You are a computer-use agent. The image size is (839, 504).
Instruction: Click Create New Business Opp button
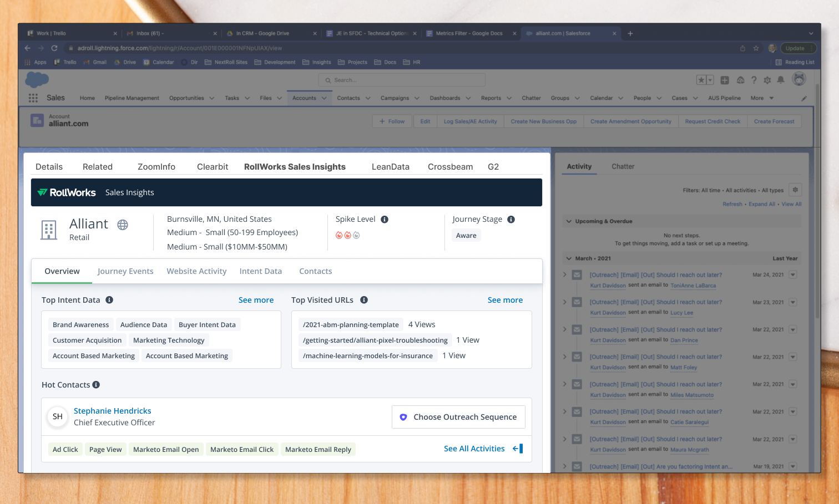(544, 121)
